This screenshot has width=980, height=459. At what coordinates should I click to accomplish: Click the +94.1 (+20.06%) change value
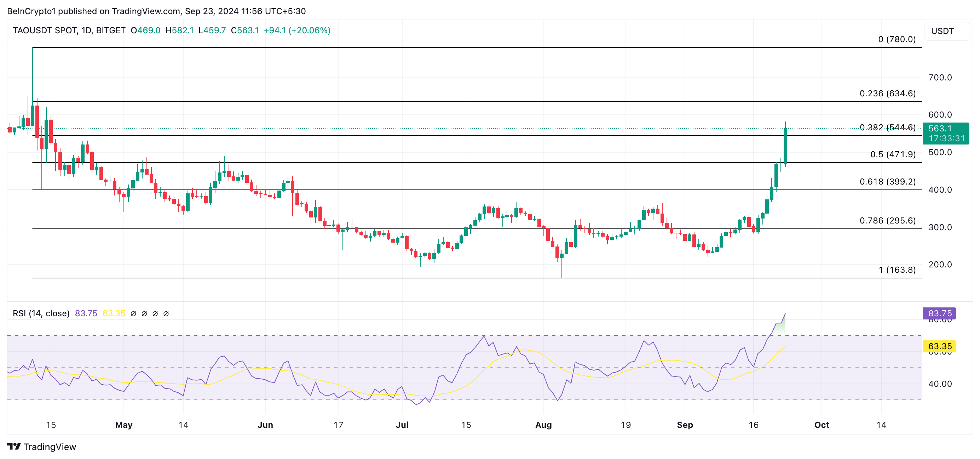pos(297,30)
